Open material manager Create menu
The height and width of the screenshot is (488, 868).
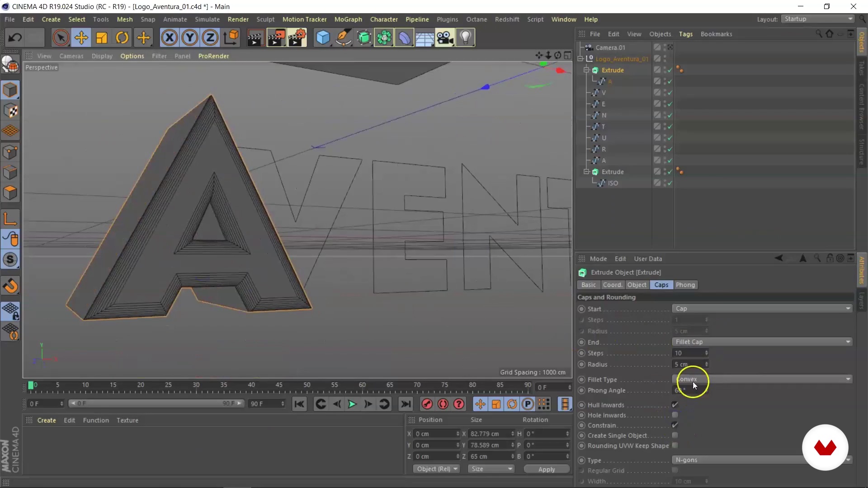pyautogui.click(x=47, y=420)
